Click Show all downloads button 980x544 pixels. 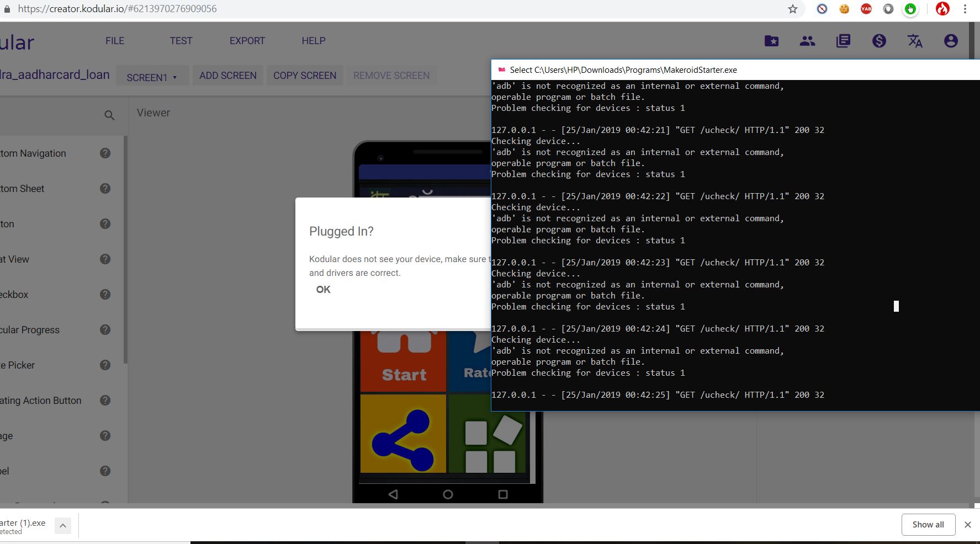click(x=928, y=525)
